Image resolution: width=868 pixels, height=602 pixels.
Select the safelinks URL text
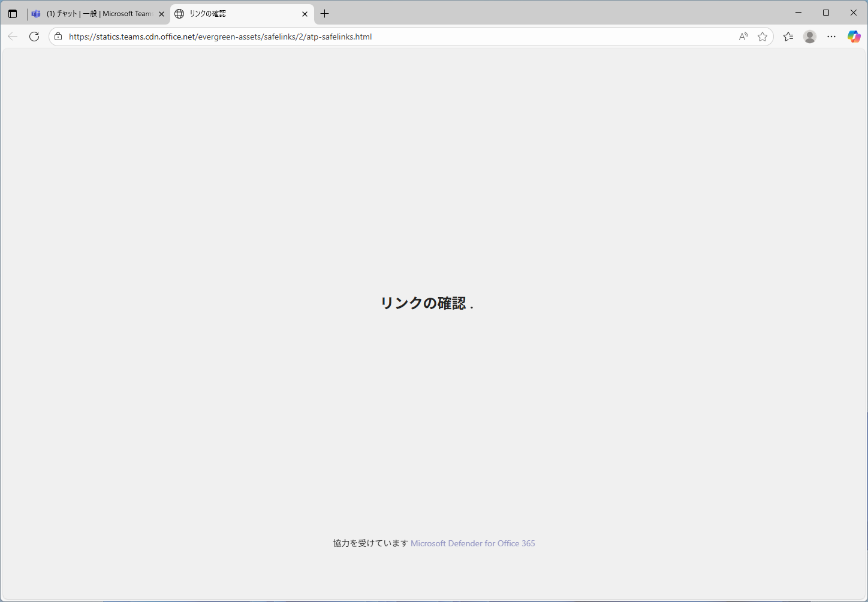click(221, 37)
